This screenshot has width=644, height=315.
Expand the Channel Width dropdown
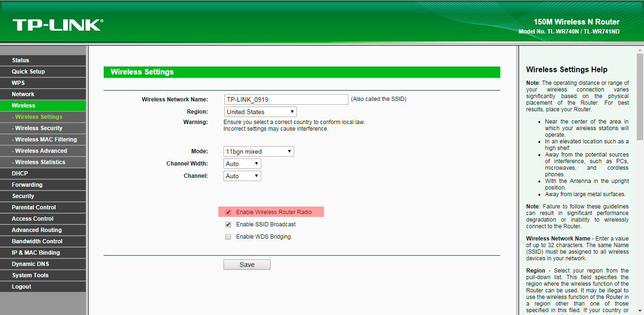click(x=242, y=164)
